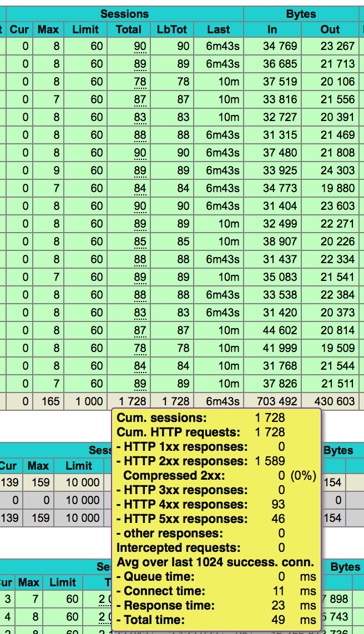Viewport: 364px width, 634px height.
Task: Select Total 83 in the 32 727 bytes-in row
Action: click(140, 117)
